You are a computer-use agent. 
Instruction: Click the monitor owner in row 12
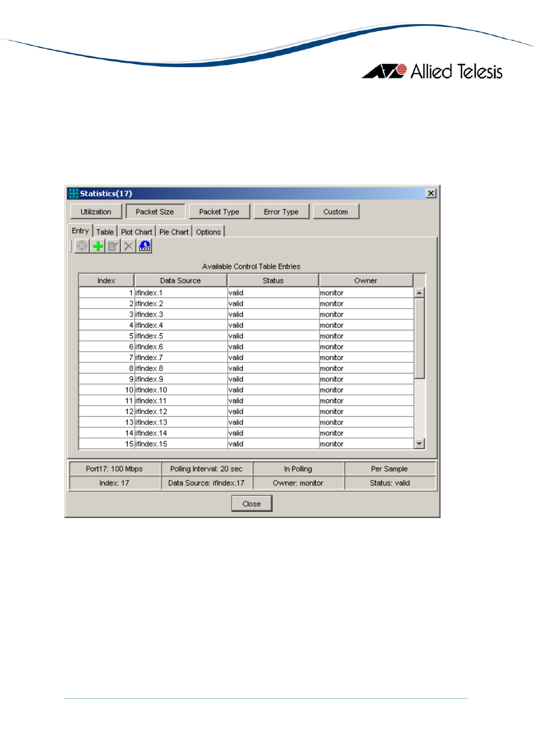[366, 411]
